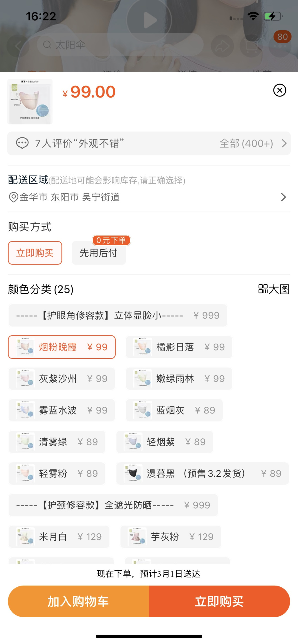Open the more menu with 80 badge
Screen dimensions: 298x644
[280, 46]
